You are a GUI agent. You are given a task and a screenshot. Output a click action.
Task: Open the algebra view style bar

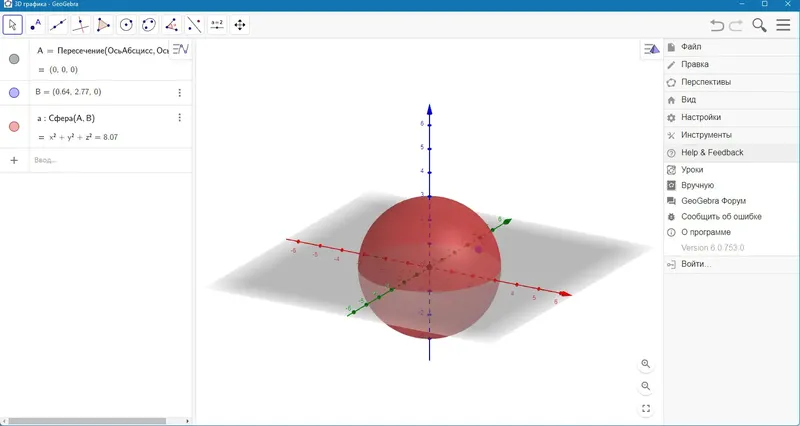coord(181,49)
